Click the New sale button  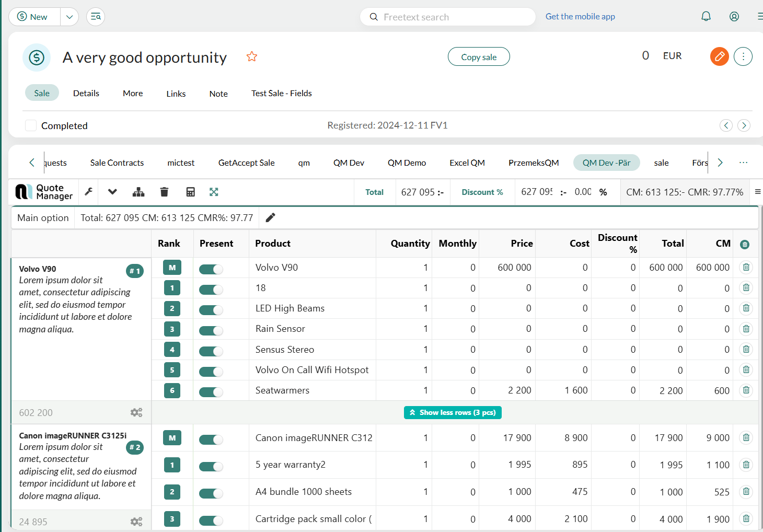coord(34,17)
